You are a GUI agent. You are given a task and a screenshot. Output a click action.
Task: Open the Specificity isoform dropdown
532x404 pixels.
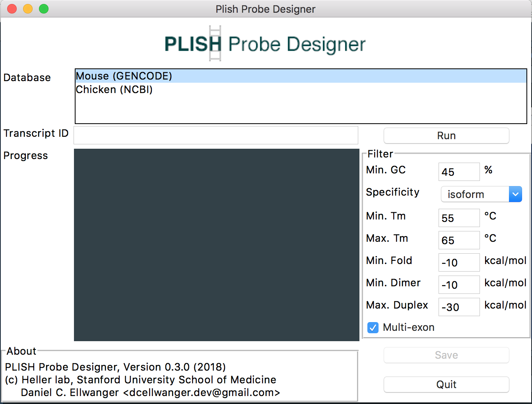tap(482, 194)
